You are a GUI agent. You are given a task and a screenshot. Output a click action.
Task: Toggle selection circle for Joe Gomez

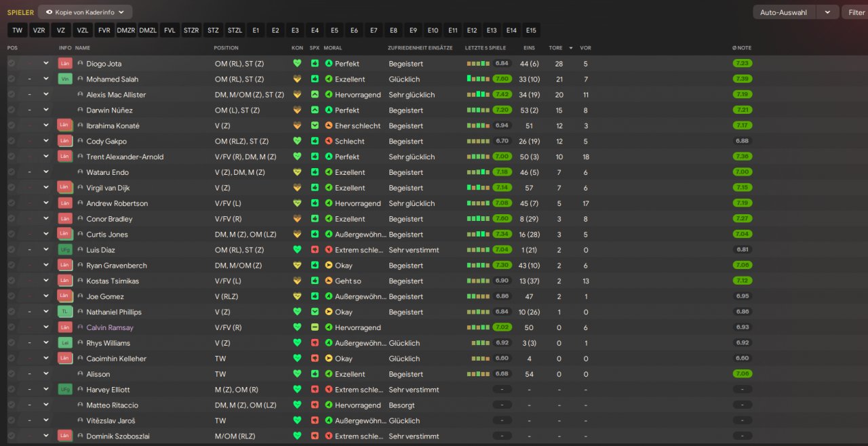[11, 296]
